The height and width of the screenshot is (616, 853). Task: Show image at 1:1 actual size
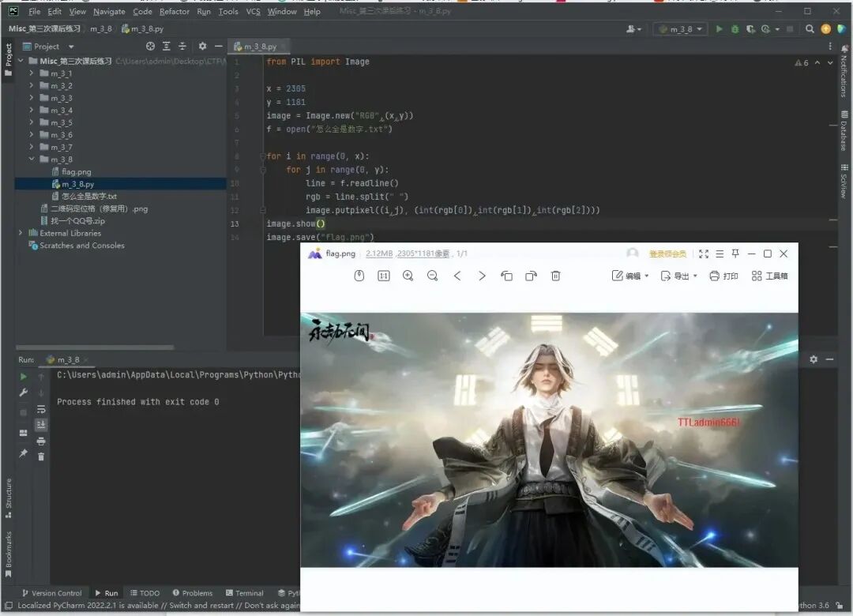(x=384, y=276)
